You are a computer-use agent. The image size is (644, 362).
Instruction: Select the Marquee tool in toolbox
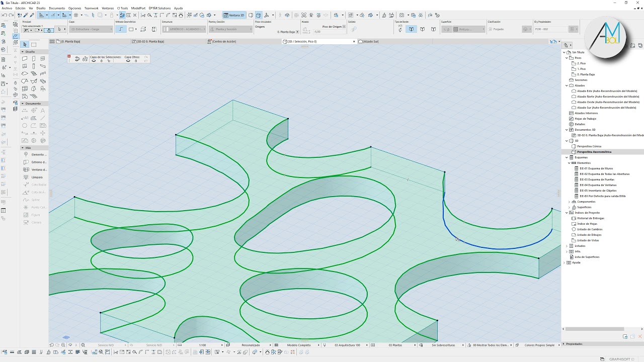coord(34,45)
